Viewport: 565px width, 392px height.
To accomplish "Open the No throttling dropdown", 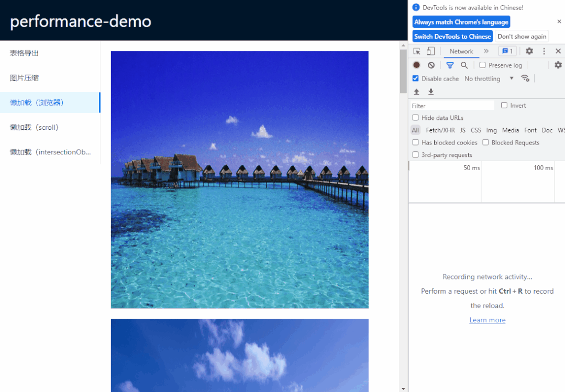I will [x=489, y=79].
